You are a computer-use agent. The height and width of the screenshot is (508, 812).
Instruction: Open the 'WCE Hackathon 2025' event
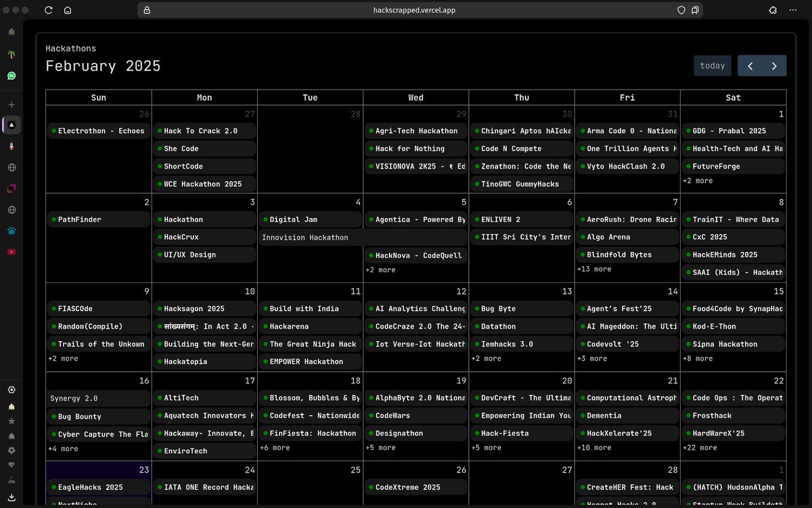point(204,184)
